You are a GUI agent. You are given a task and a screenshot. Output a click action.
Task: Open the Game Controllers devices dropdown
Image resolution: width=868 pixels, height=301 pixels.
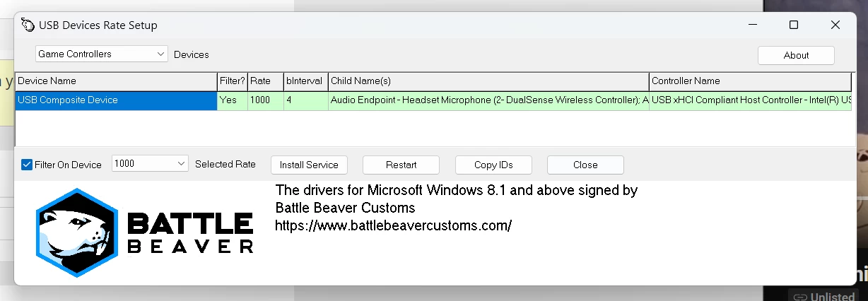point(102,54)
